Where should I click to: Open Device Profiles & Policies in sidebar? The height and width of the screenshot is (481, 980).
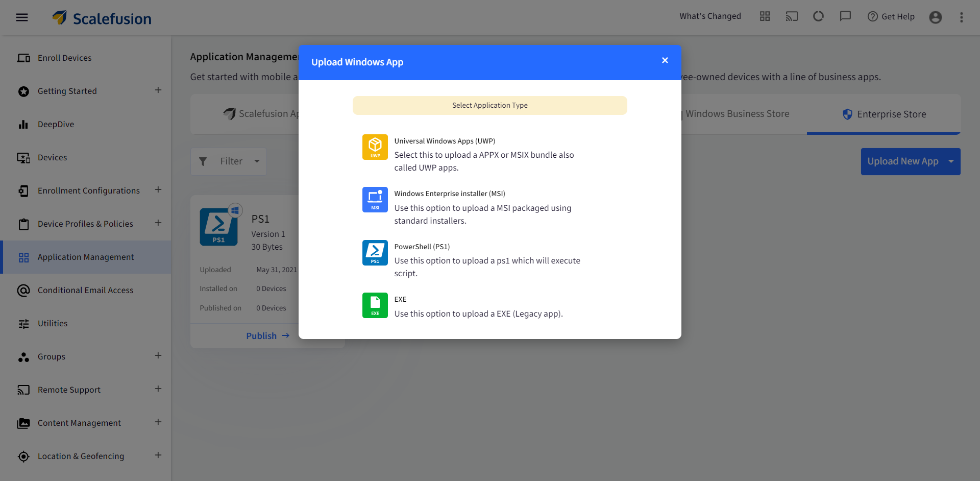[85, 224]
